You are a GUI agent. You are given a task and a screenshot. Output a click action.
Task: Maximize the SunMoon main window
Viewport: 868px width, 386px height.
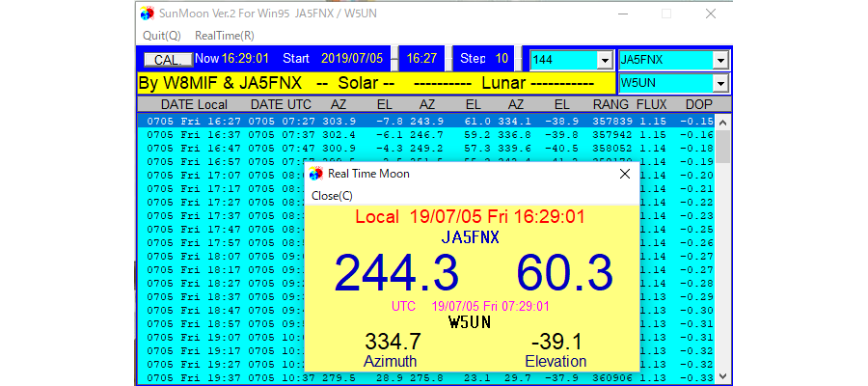pyautogui.click(x=665, y=14)
